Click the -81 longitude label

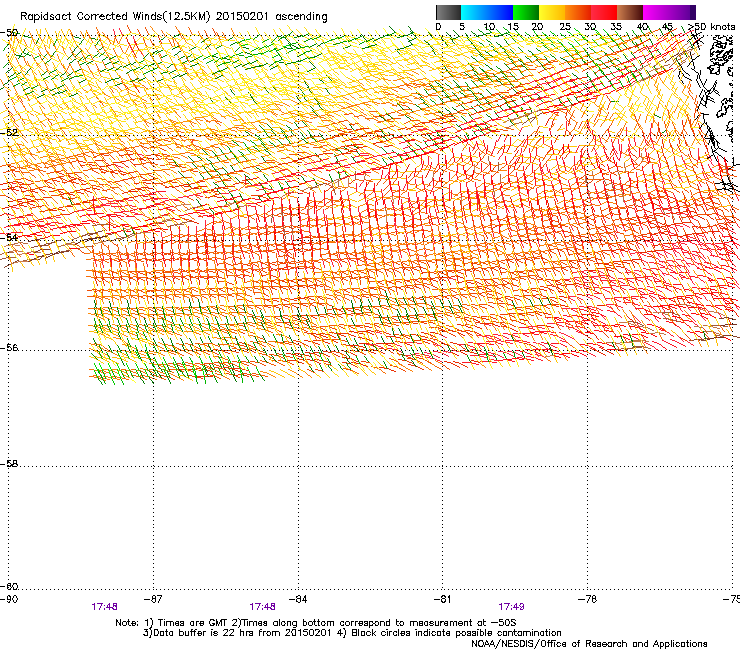(x=443, y=599)
